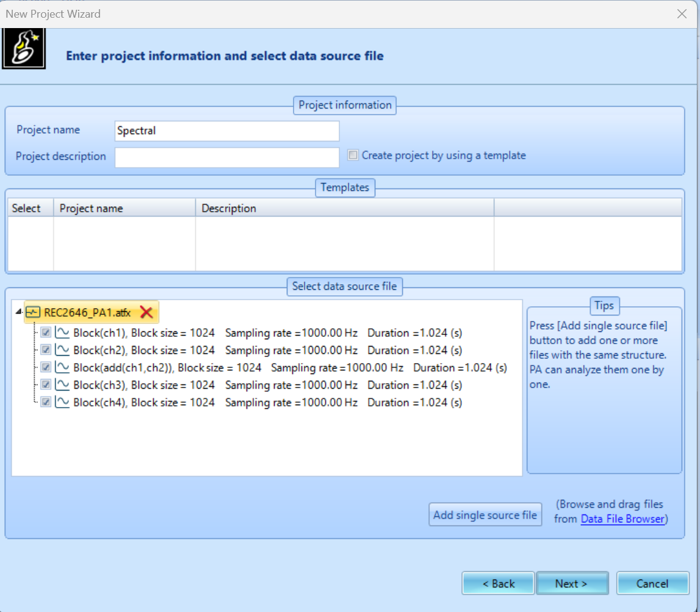
Task: Toggle the Block(add(ch1,ch2)) checkbox
Action: coord(45,368)
